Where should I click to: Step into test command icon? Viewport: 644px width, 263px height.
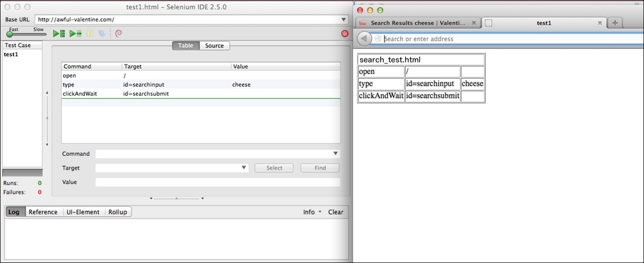(102, 34)
